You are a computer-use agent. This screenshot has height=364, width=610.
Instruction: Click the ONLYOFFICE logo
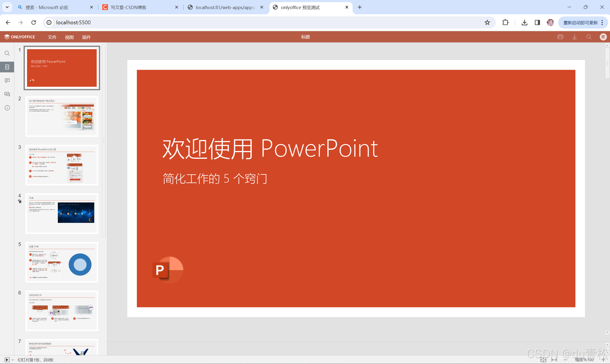click(20, 37)
